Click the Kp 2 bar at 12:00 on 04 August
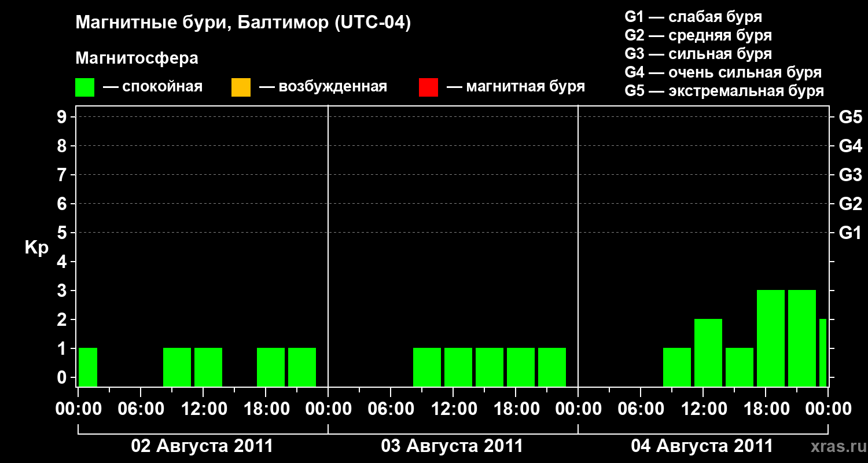 click(708, 352)
